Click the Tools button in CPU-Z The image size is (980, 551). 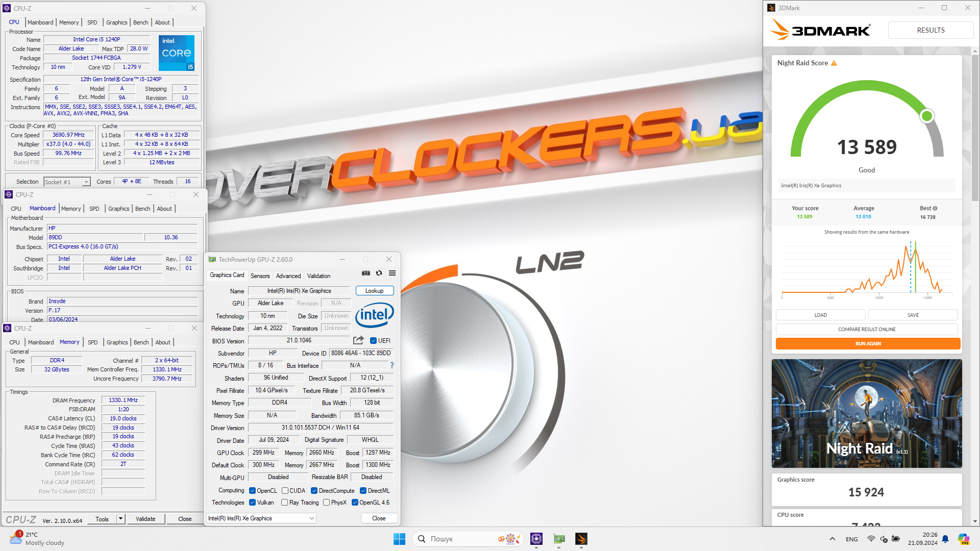click(x=102, y=519)
